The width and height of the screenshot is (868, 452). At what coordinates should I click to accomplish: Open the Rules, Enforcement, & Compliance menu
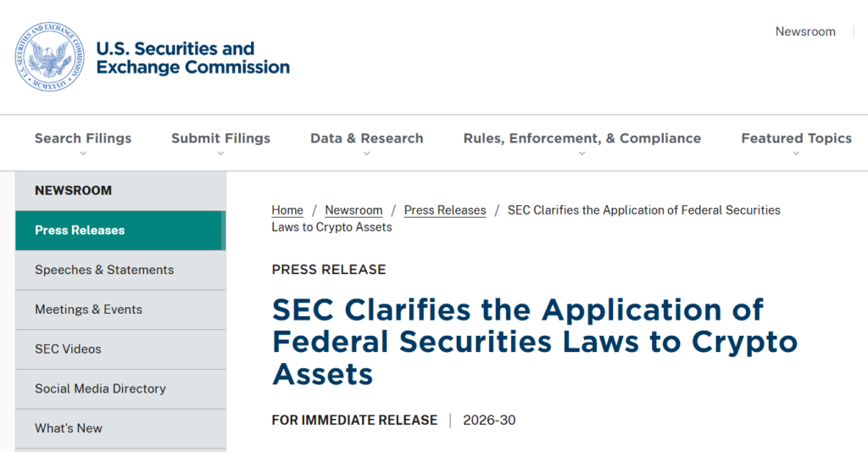(x=581, y=138)
